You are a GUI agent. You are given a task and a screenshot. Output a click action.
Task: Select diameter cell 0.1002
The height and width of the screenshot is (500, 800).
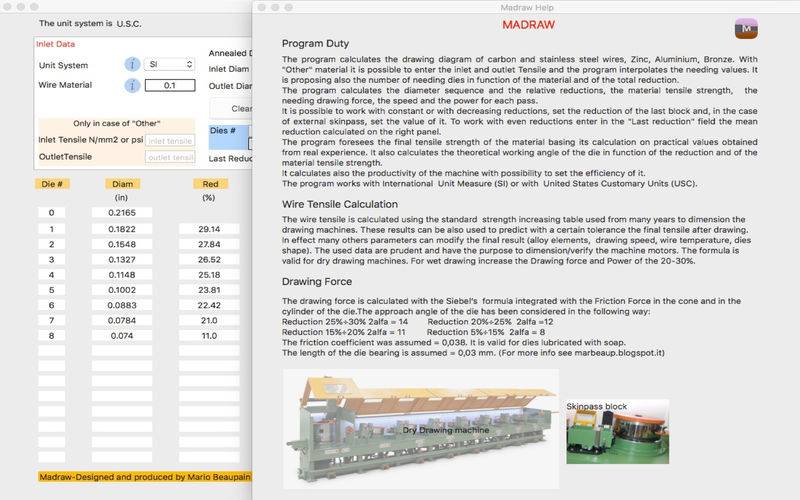click(x=122, y=290)
